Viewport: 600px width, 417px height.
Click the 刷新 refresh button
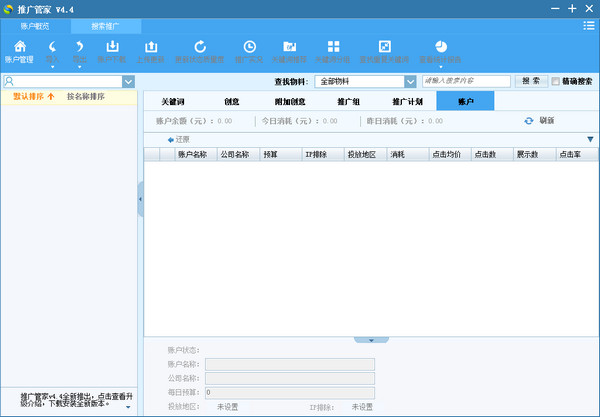click(539, 121)
